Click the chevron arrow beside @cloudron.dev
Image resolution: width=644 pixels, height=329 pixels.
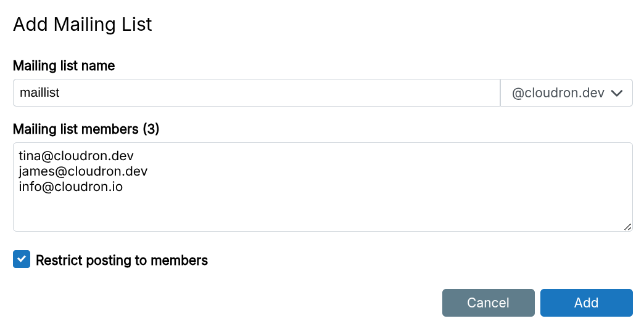pyautogui.click(x=617, y=93)
